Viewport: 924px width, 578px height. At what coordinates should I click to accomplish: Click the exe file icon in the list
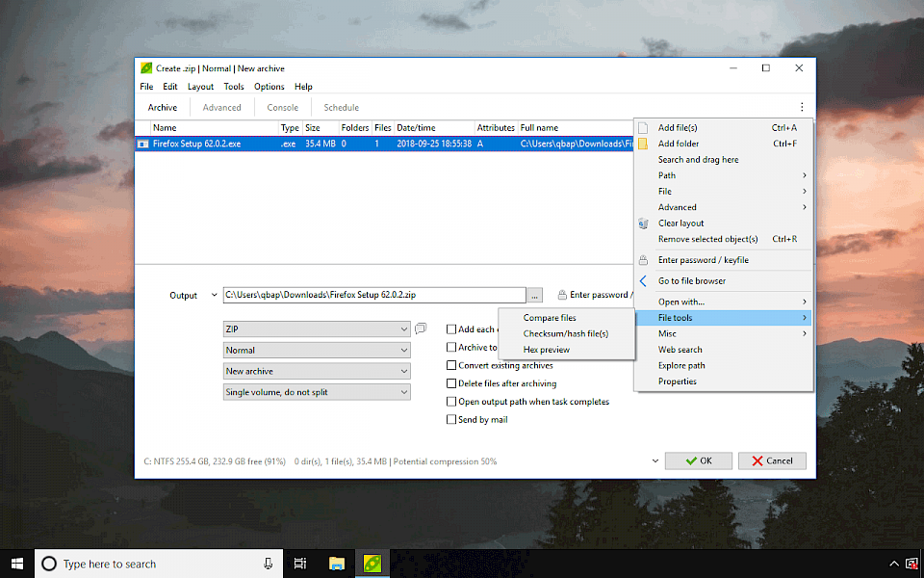click(x=142, y=144)
